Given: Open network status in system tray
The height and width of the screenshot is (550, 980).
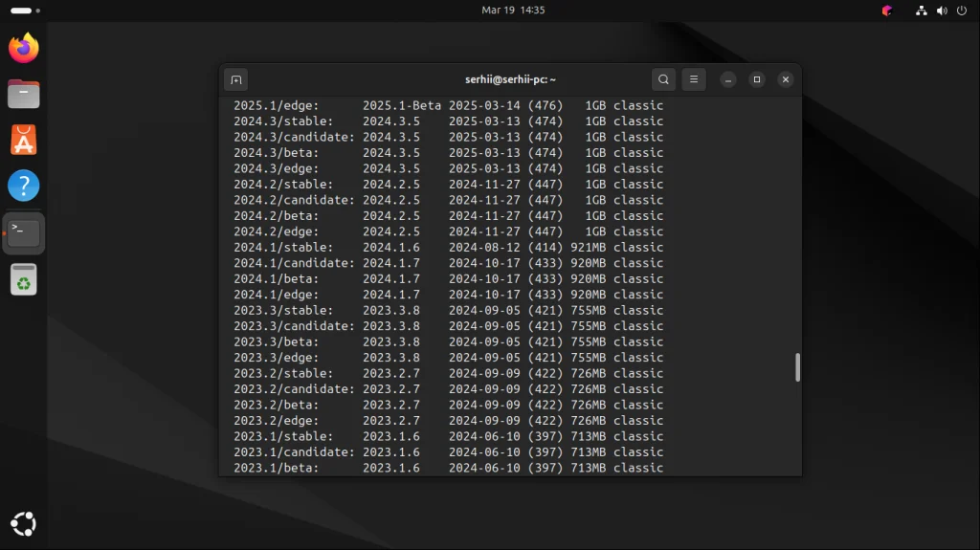Looking at the screenshot, I should pyautogui.click(x=922, y=11).
